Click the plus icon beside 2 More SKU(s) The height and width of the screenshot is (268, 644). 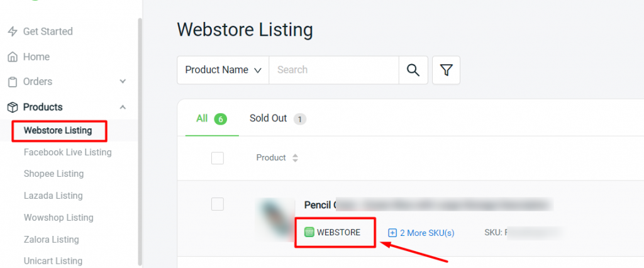(x=392, y=233)
